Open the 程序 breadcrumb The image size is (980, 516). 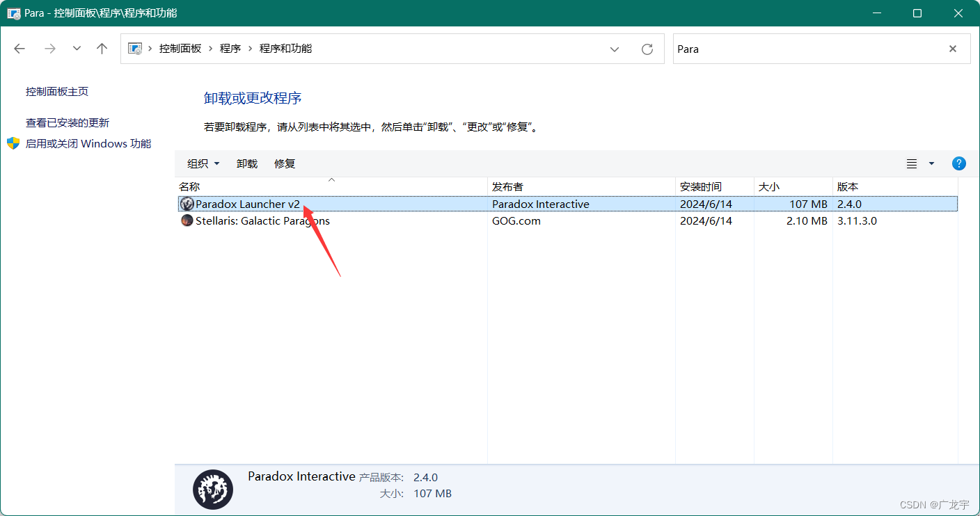pyautogui.click(x=230, y=49)
